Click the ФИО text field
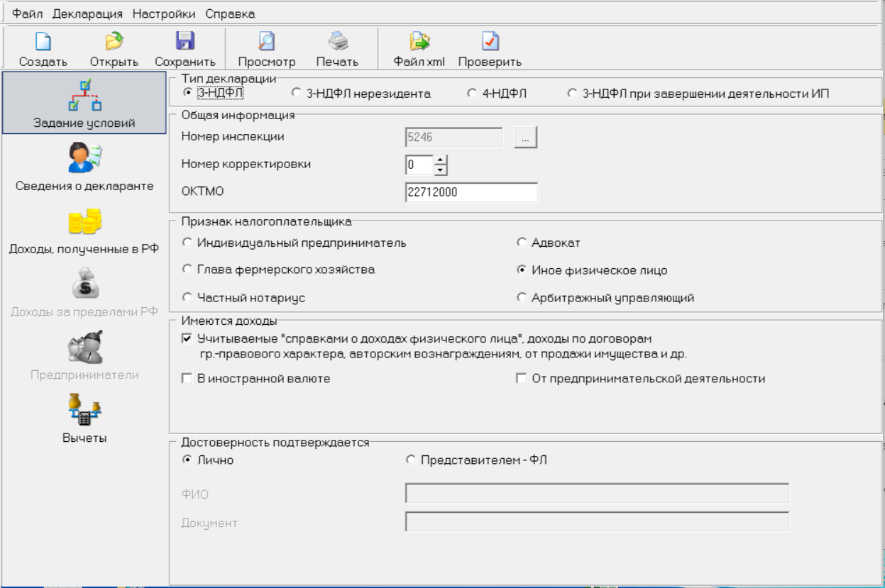 coord(597,494)
